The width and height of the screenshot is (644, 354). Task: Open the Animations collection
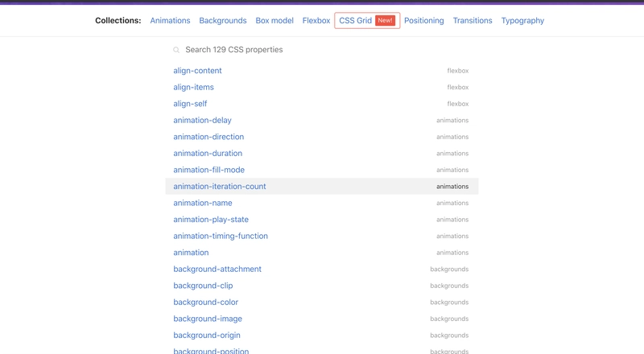pos(170,21)
